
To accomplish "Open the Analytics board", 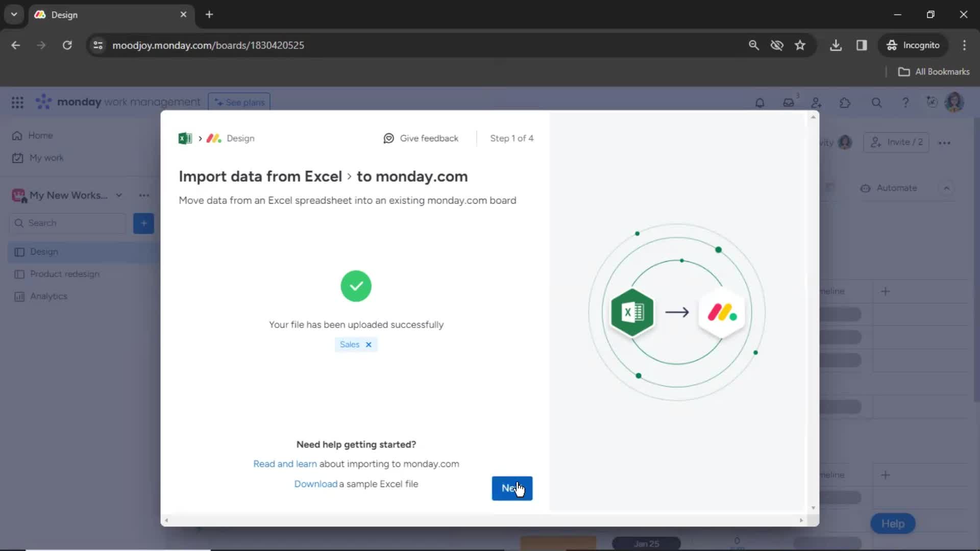I will tap(48, 296).
